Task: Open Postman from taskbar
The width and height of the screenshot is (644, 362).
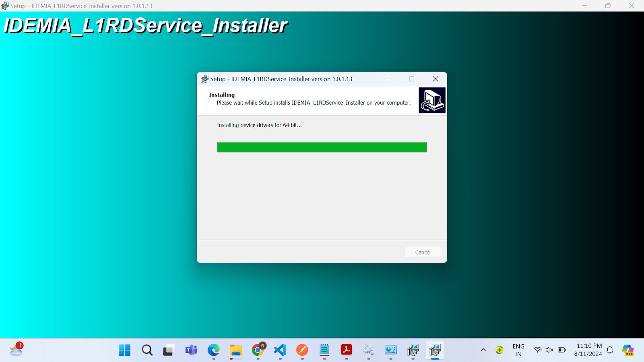Action: pyautogui.click(x=302, y=350)
